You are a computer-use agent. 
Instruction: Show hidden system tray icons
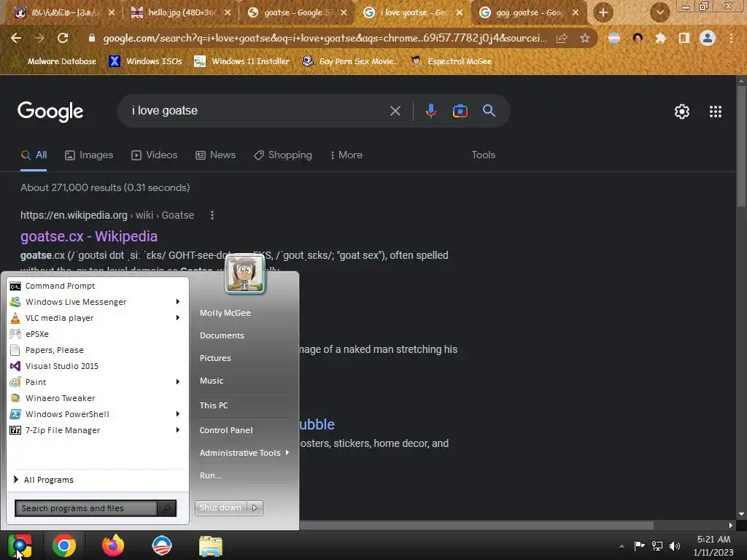coord(622,546)
